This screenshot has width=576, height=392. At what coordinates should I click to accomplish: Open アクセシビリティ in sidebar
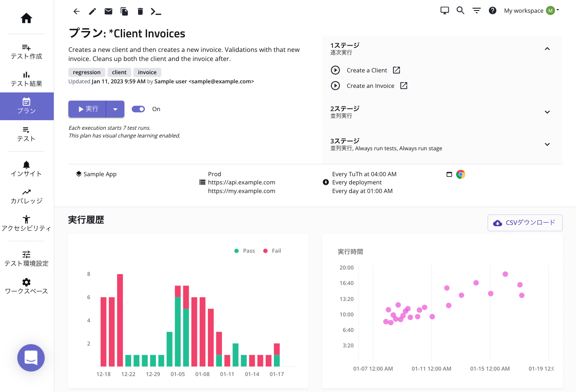pyautogui.click(x=26, y=224)
